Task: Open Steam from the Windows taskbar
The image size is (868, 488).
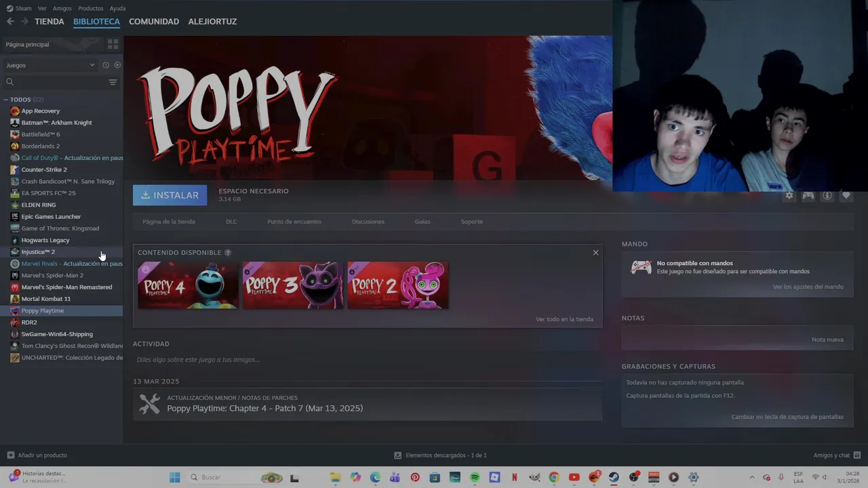Action: [x=614, y=477]
